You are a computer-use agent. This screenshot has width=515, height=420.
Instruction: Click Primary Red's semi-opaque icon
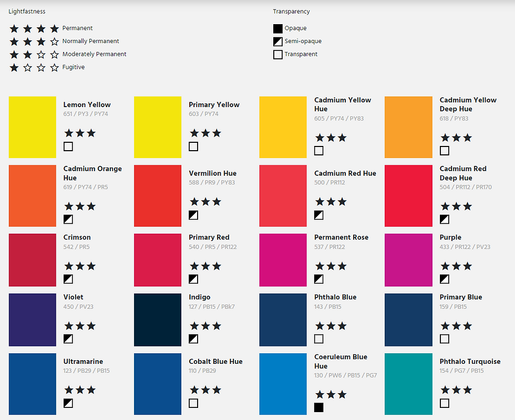[x=193, y=279]
